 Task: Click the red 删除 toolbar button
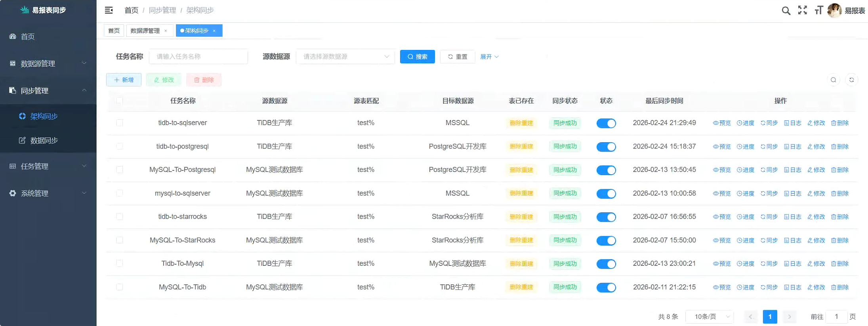point(204,80)
